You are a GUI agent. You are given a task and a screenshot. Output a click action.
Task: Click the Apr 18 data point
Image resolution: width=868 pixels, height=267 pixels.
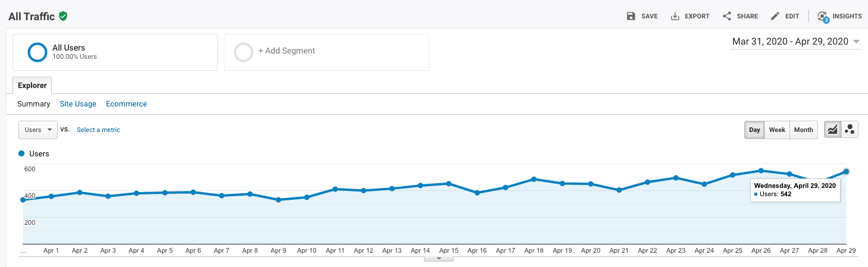click(x=534, y=179)
